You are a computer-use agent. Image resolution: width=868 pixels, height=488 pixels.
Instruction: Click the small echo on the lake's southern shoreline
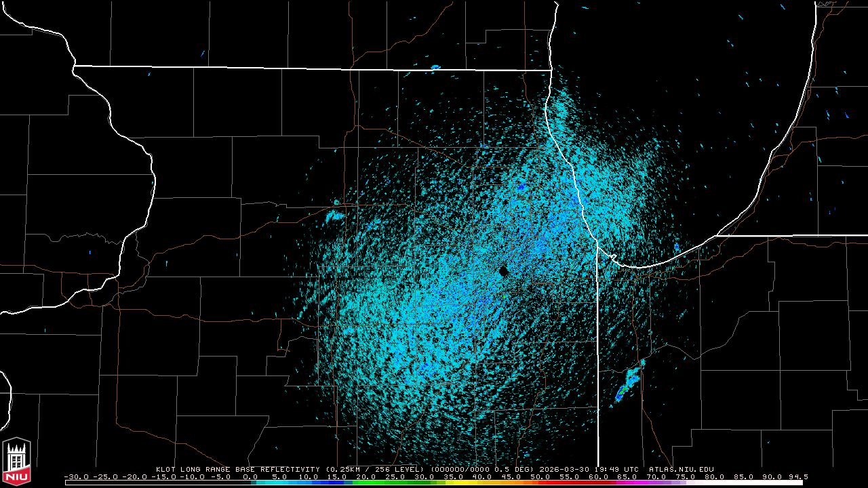click(x=676, y=247)
